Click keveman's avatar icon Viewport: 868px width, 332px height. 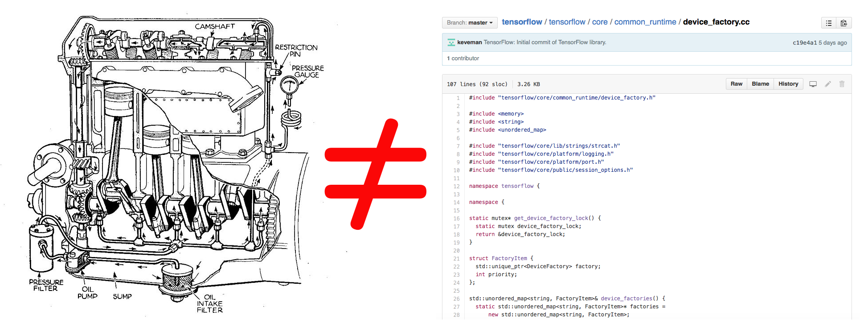[451, 42]
